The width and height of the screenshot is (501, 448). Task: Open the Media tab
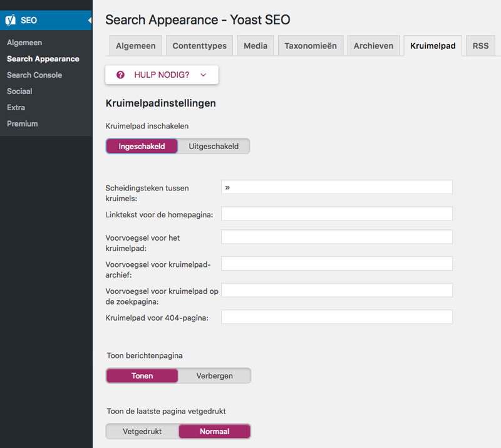(x=256, y=46)
